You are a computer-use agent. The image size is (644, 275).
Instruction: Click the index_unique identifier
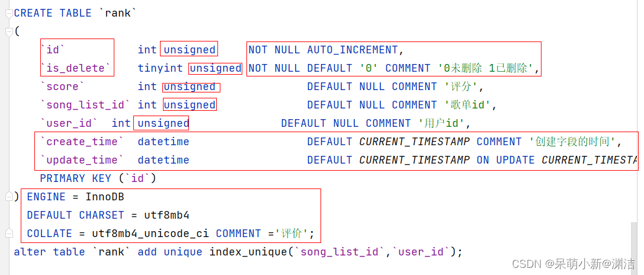point(248,252)
